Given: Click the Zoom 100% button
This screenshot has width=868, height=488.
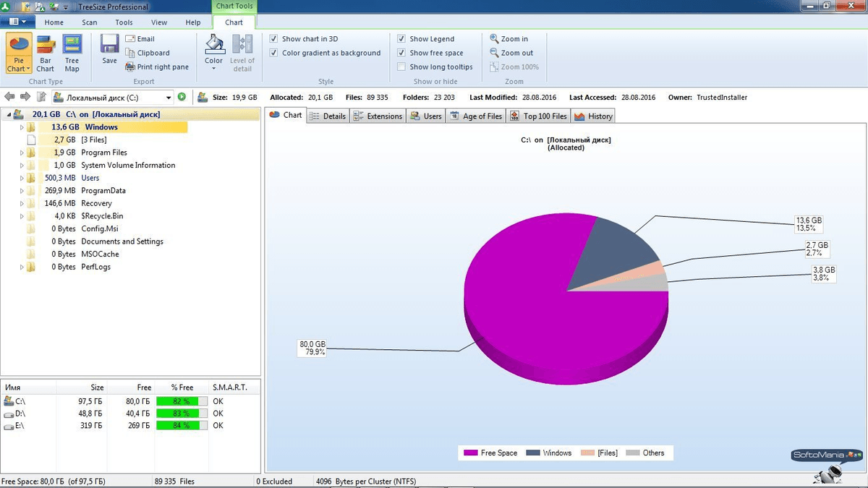Looking at the screenshot, I should 514,67.
